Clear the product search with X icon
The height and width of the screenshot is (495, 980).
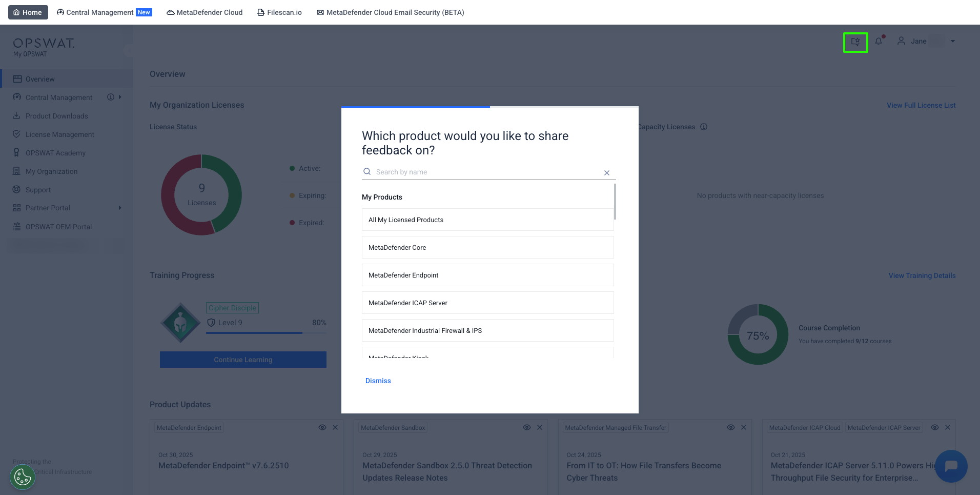point(606,173)
